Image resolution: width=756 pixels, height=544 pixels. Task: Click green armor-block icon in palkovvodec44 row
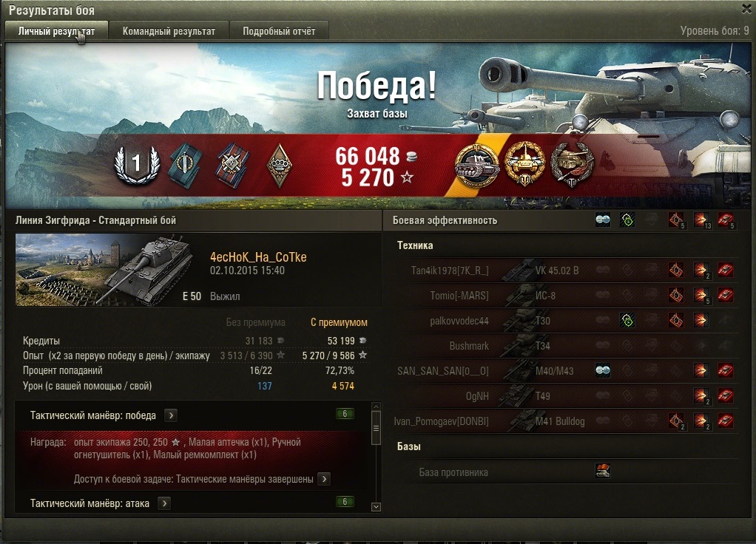click(x=627, y=321)
